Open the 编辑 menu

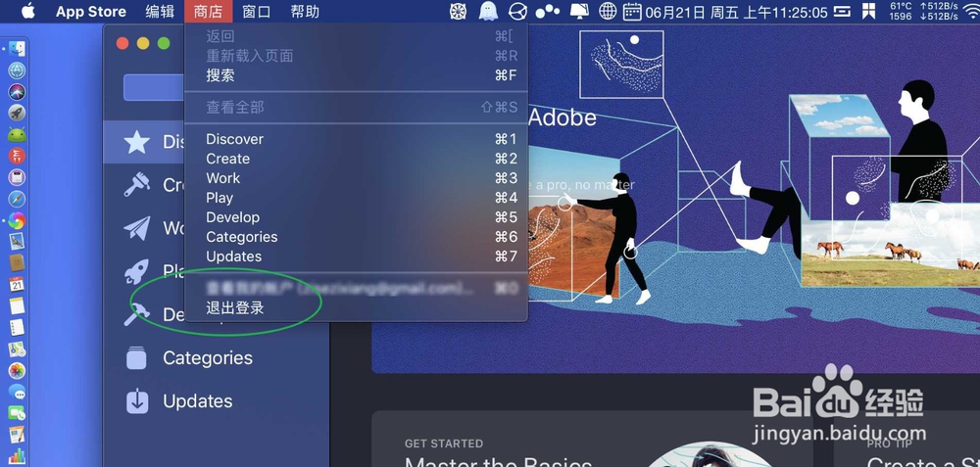[160, 11]
